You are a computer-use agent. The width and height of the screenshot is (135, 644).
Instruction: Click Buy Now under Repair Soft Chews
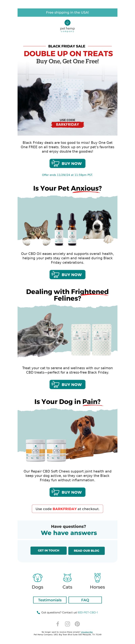pos(67,492)
